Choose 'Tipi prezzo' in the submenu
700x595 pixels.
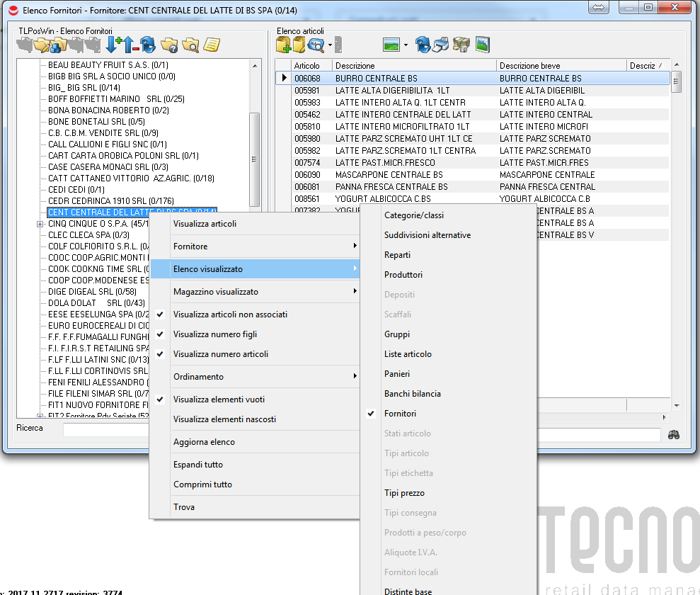(x=404, y=493)
